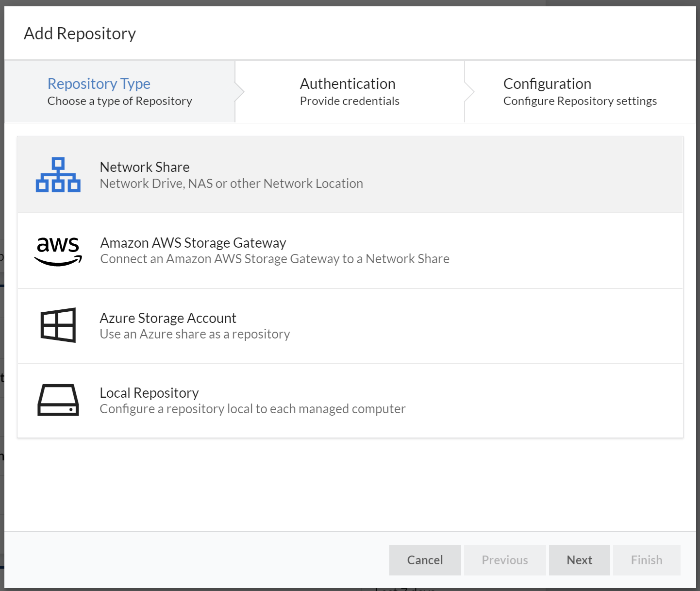This screenshot has width=700, height=591.
Task: Open the Repository Type wizard step
Action: pos(99,84)
